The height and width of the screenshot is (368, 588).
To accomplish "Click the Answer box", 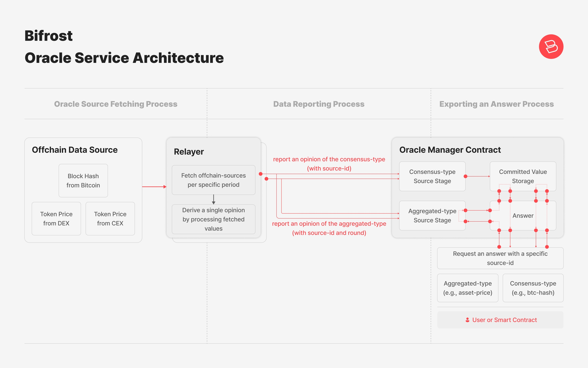I will pos(523,216).
